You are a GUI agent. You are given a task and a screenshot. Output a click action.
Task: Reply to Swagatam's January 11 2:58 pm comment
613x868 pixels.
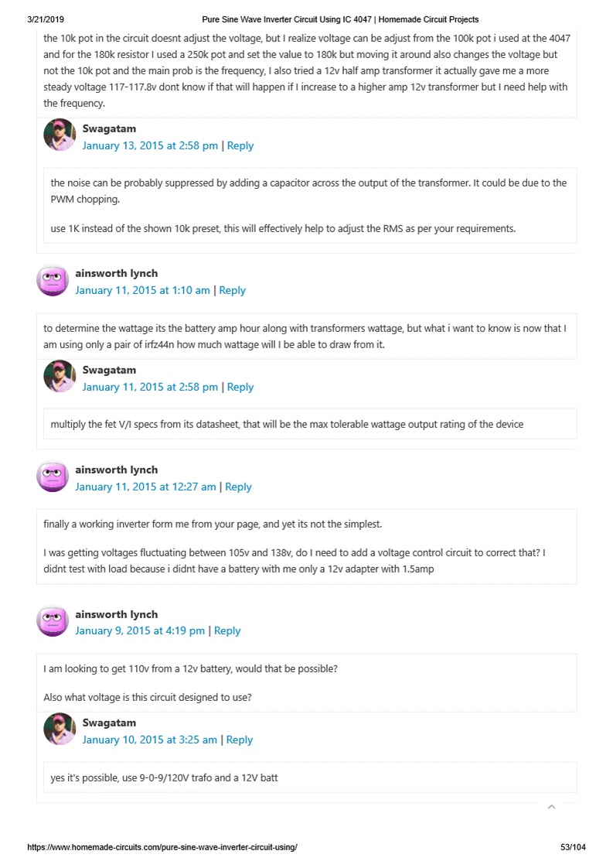pos(240,387)
